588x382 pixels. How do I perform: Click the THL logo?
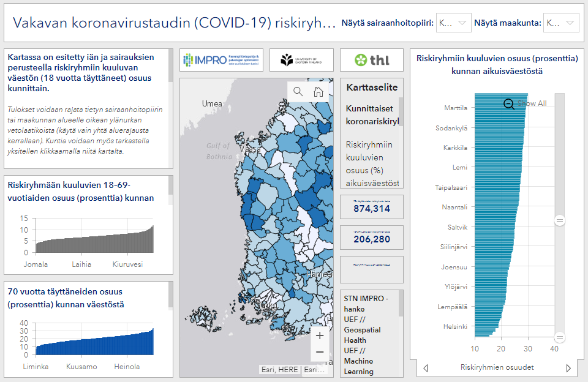(372, 60)
